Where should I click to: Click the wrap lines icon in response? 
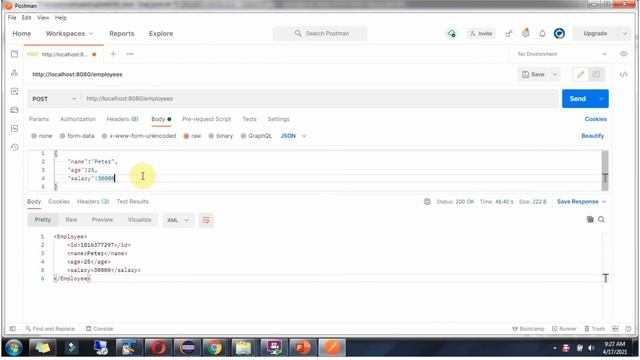pyautogui.click(x=206, y=220)
